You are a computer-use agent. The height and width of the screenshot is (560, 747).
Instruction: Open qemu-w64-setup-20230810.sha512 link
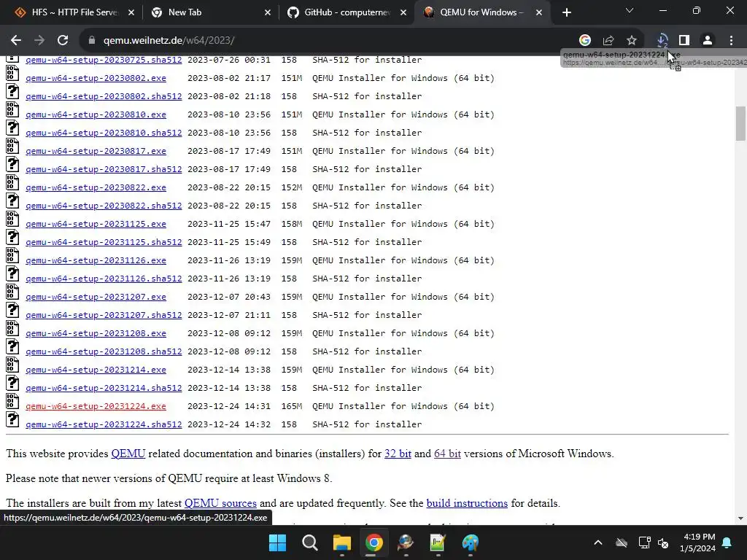click(104, 133)
